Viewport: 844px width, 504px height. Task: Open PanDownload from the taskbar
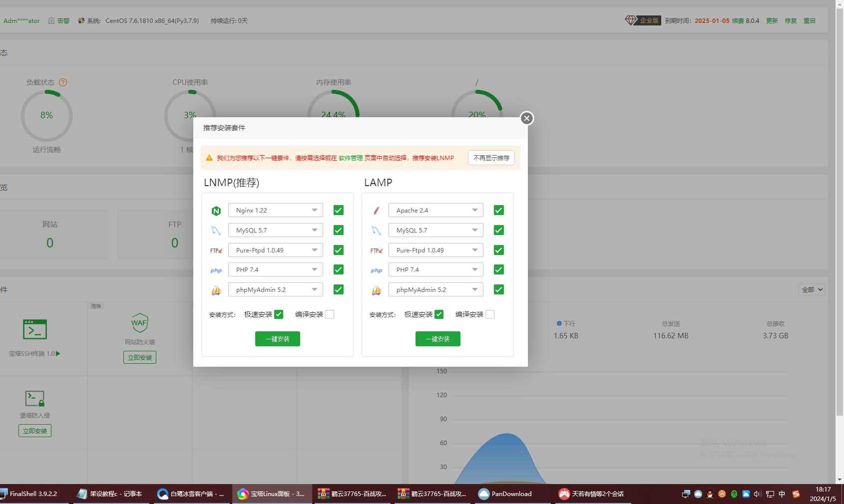click(511, 494)
